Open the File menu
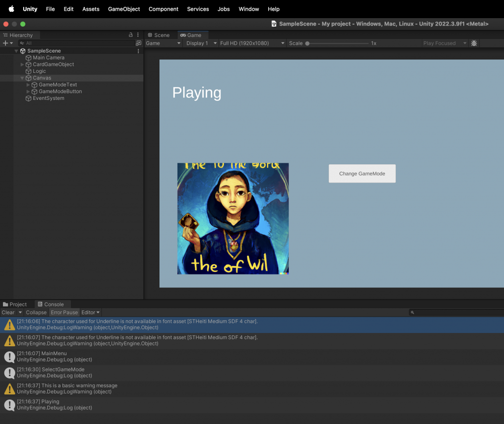Viewport: 504px width, 424px height. pos(50,9)
